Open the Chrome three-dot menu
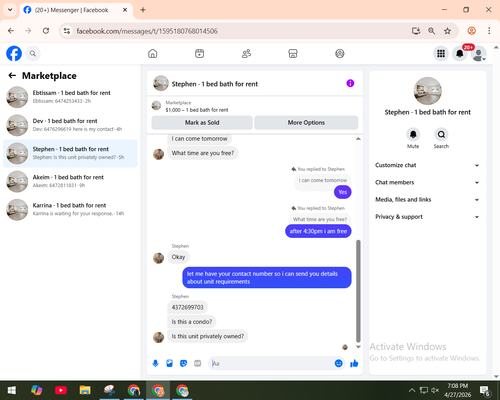The height and width of the screenshot is (400, 500). pos(489,31)
